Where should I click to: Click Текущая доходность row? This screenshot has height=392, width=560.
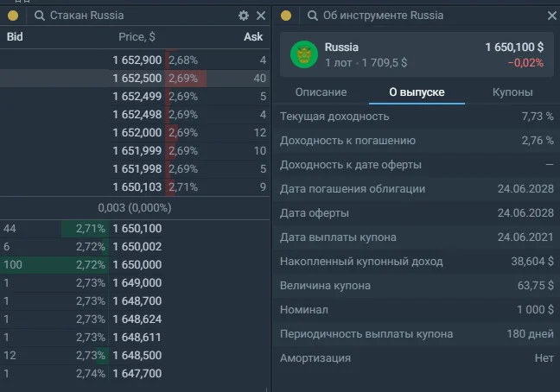(417, 117)
